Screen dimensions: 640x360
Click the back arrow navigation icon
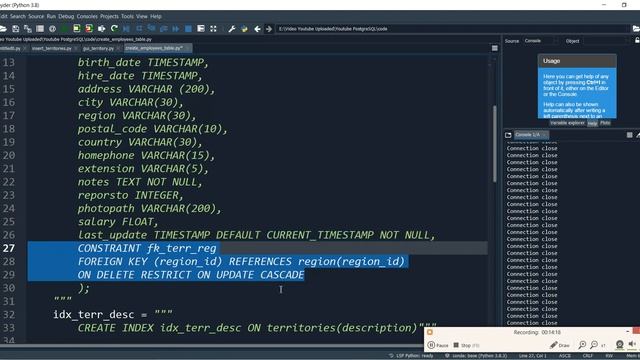257,29
